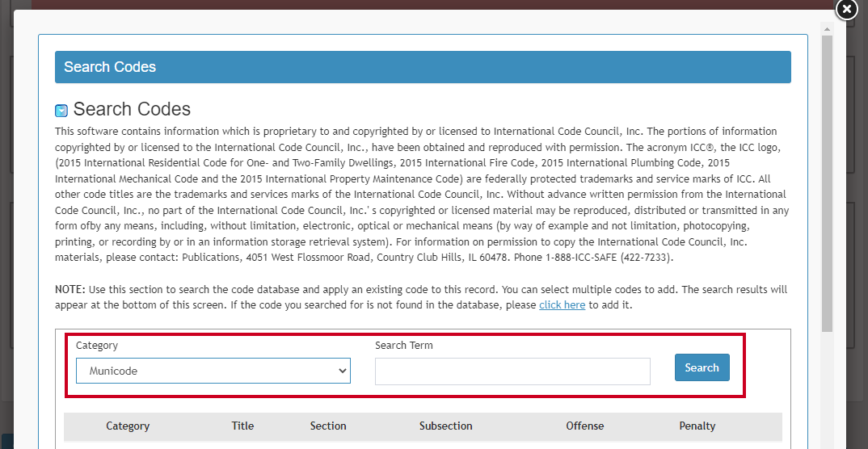
Task: Run the code Search button
Action: (702, 367)
